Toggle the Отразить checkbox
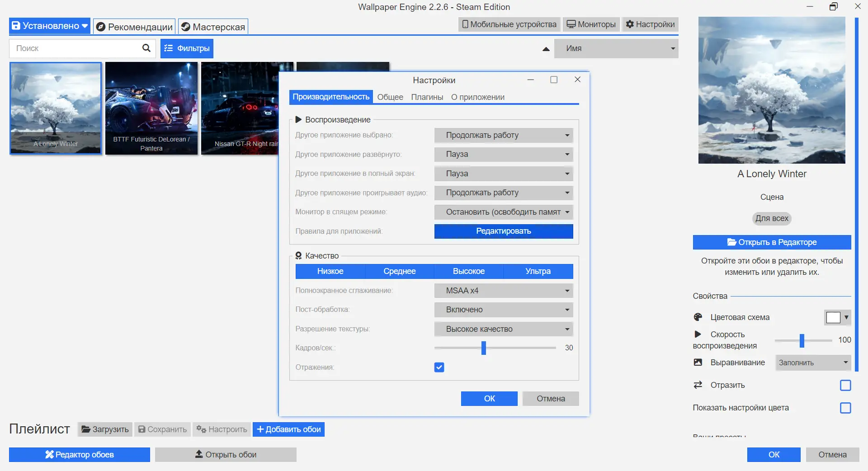The height and width of the screenshot is (471, 868). pyautogui.click(x=845, y=385)
